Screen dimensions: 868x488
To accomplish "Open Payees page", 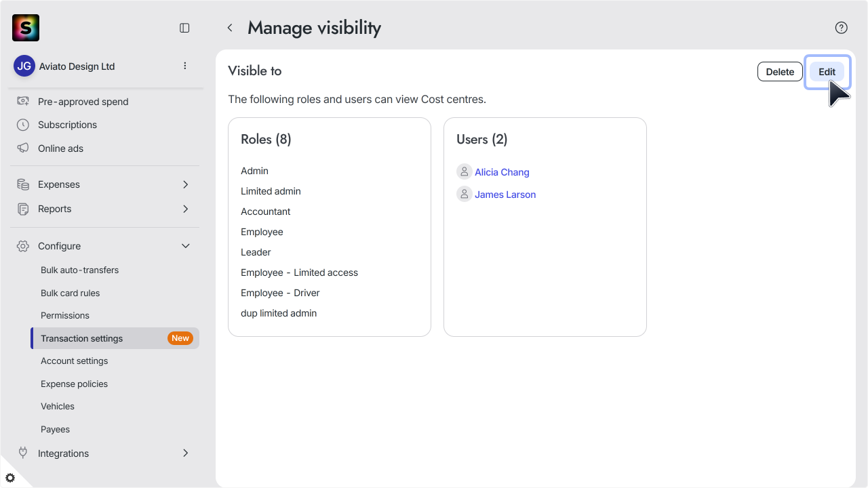I will point(55,429).
